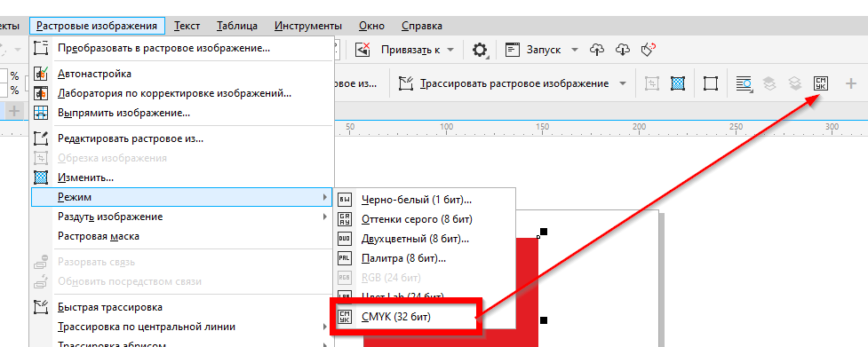Click the middle-right selection handle of red rectangle

544,320
